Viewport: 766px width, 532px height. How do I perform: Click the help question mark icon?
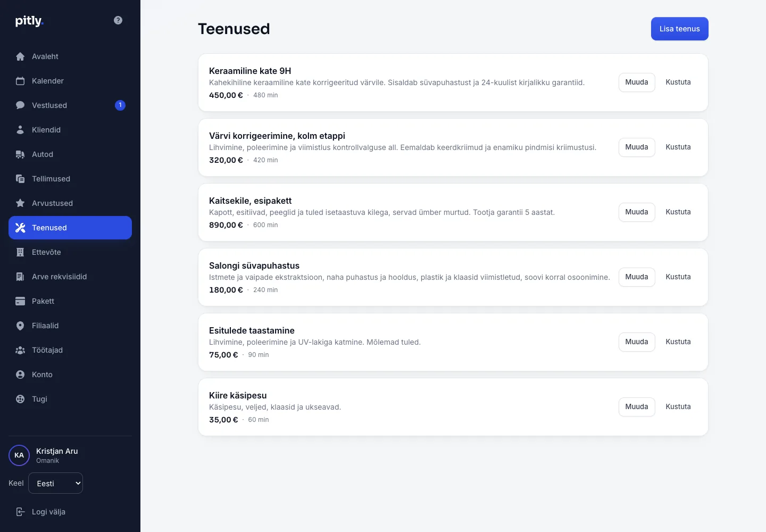pos(118,20)
